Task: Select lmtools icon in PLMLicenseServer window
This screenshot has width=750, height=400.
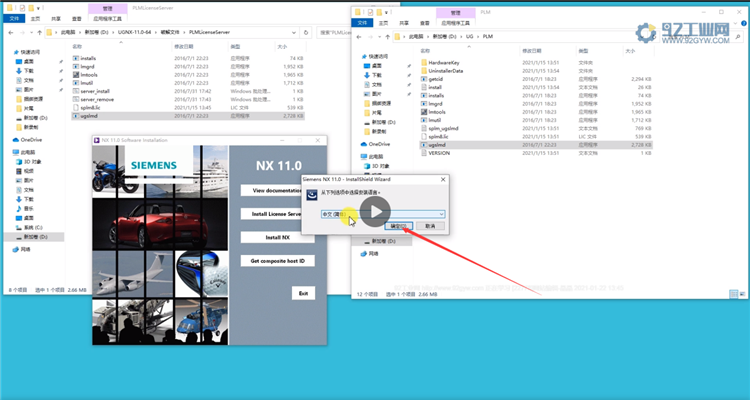Action: click(76, 75)
